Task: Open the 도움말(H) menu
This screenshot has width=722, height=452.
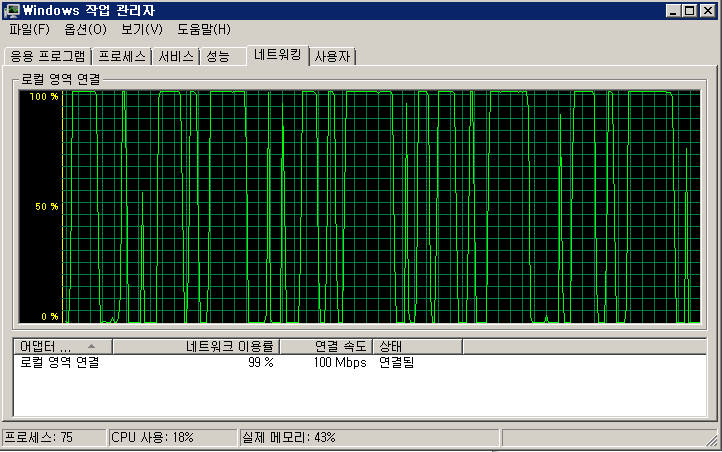Action: click(x=204, y=29)
